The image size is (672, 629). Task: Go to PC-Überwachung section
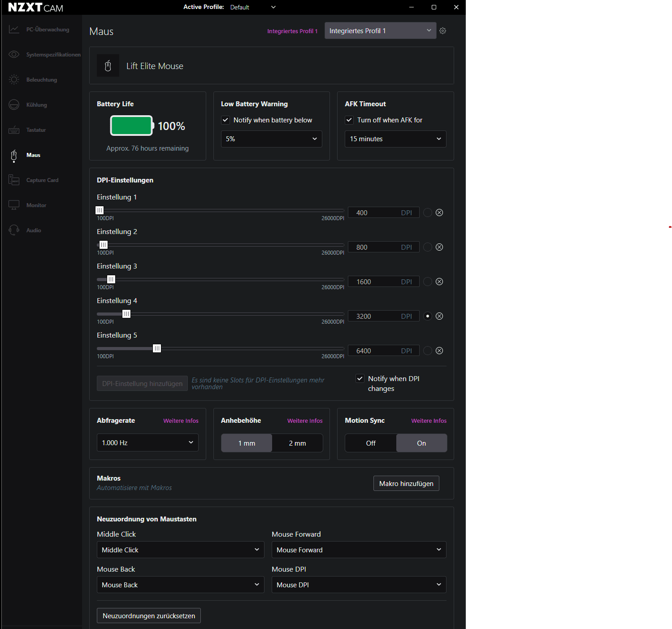coord(48,30)
